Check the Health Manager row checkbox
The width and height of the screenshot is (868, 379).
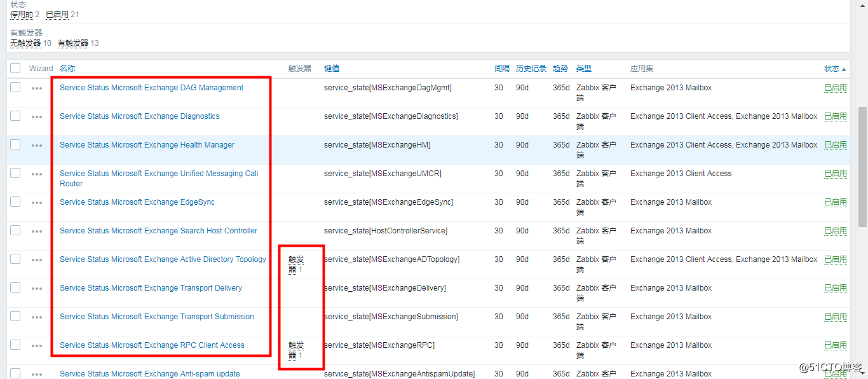[15, 144]
